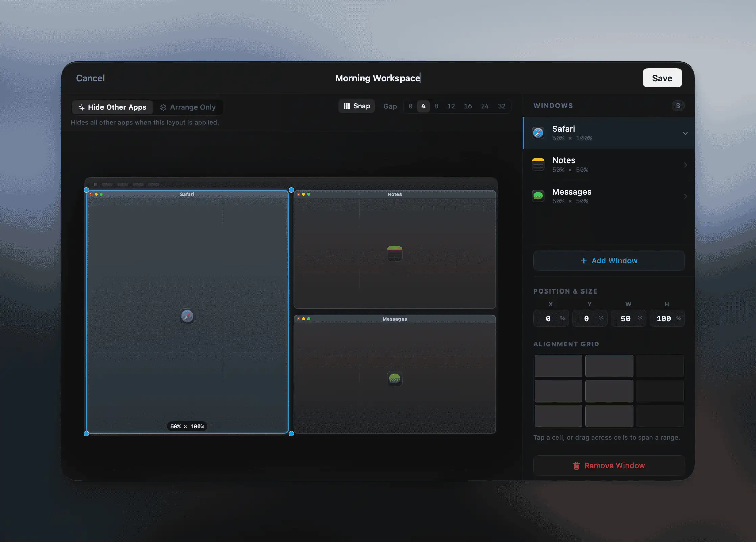Click the Notes app icon in Windows list
This screenshot has height=542, width=756.
(x=538, y=165)
